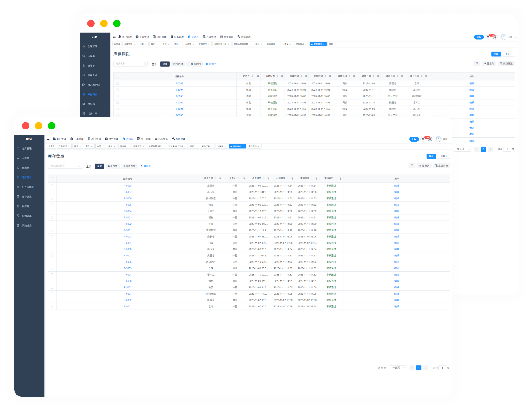The image size is (532, 411).
Task: Click the fullscreen icon in front window header
Action: click(x=430, y=139)
